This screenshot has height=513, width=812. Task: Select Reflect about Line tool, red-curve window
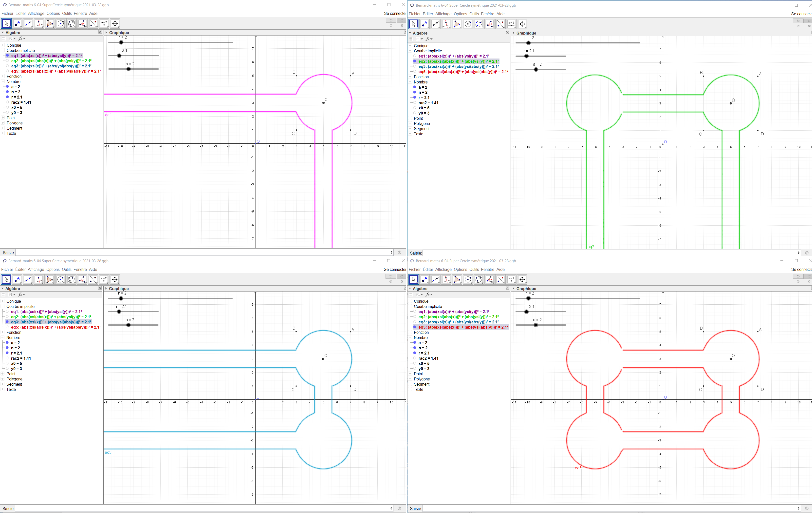pos(500,279)
